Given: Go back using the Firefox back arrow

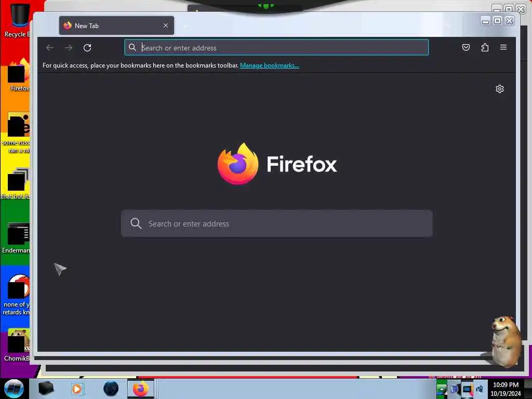Looking at the screenshot, I should (x=50, y=48).
